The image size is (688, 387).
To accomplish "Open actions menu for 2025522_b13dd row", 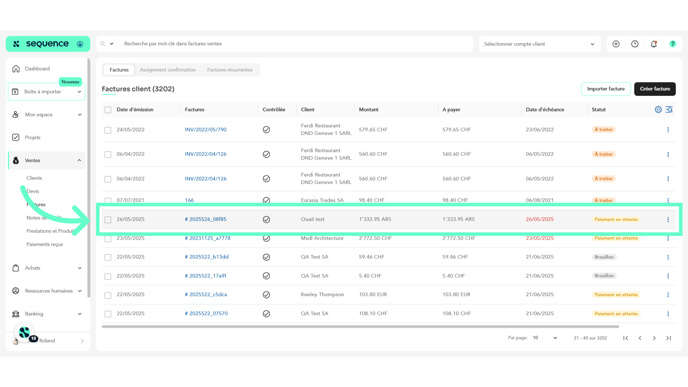I will [668, 257].
